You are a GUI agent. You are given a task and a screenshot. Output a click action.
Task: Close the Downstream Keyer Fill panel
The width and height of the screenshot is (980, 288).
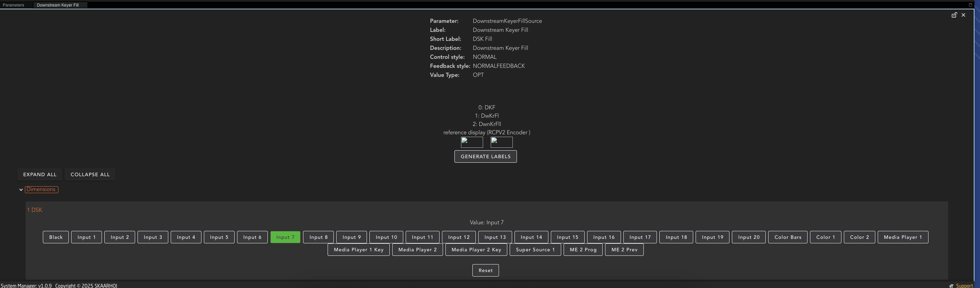[x=963, y=15]
